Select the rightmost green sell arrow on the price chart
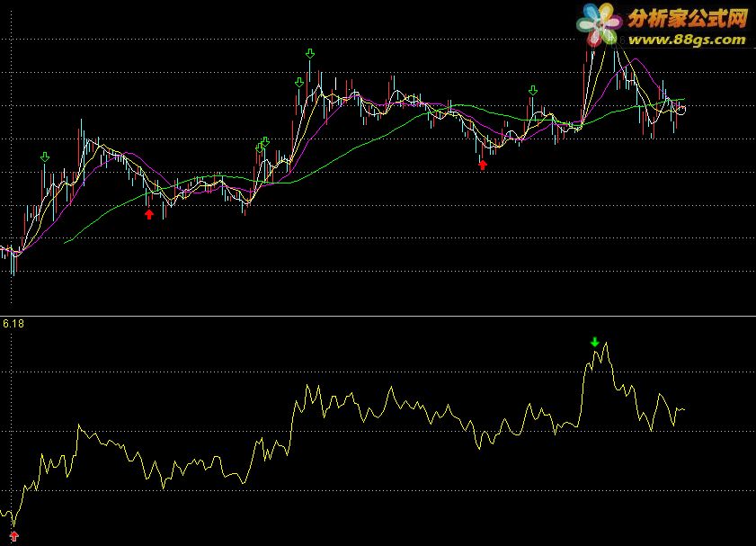This screenshot has width=756, height=546. point(533,91)
